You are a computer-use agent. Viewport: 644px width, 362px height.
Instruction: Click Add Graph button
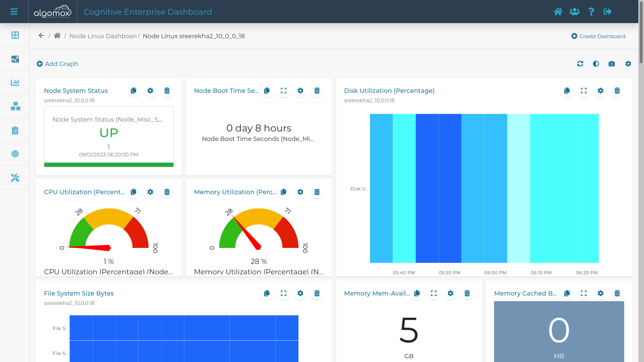coord(58,64)
